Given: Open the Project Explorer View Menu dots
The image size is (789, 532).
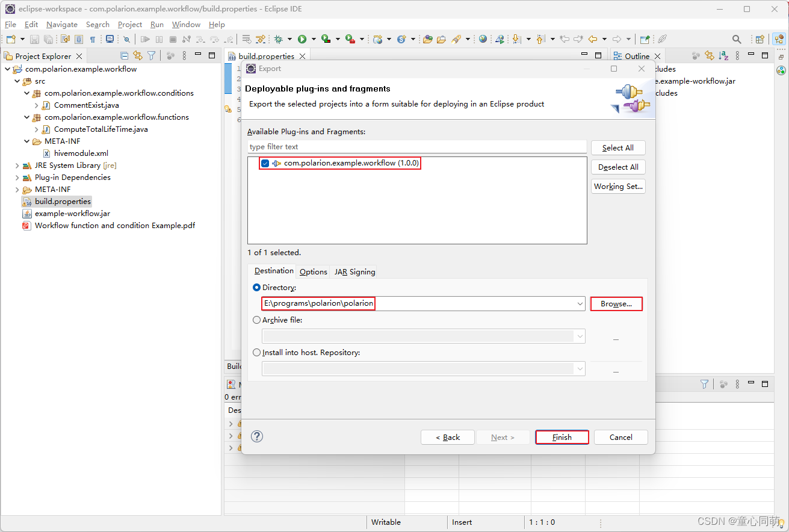Looking at the screenshot, I should 184,55.
